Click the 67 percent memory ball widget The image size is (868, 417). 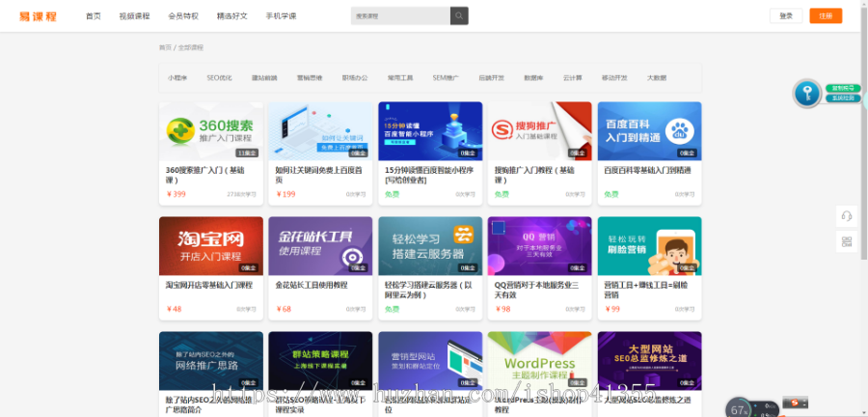[739, 409]
